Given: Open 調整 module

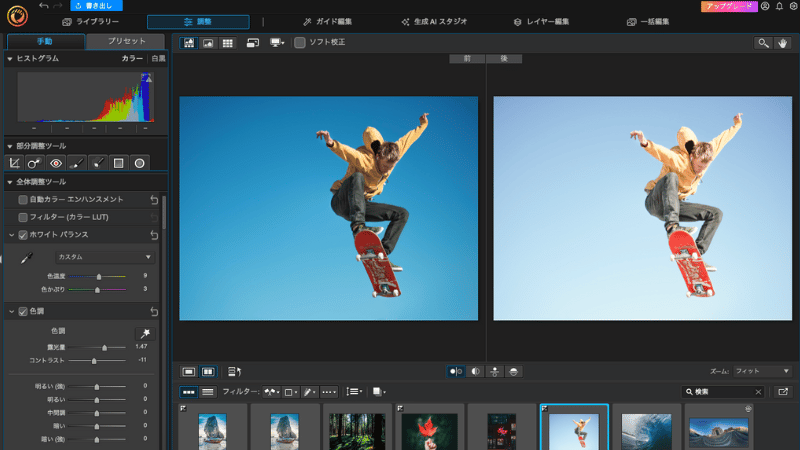Looking at the screenshot, I should point(198,22).
